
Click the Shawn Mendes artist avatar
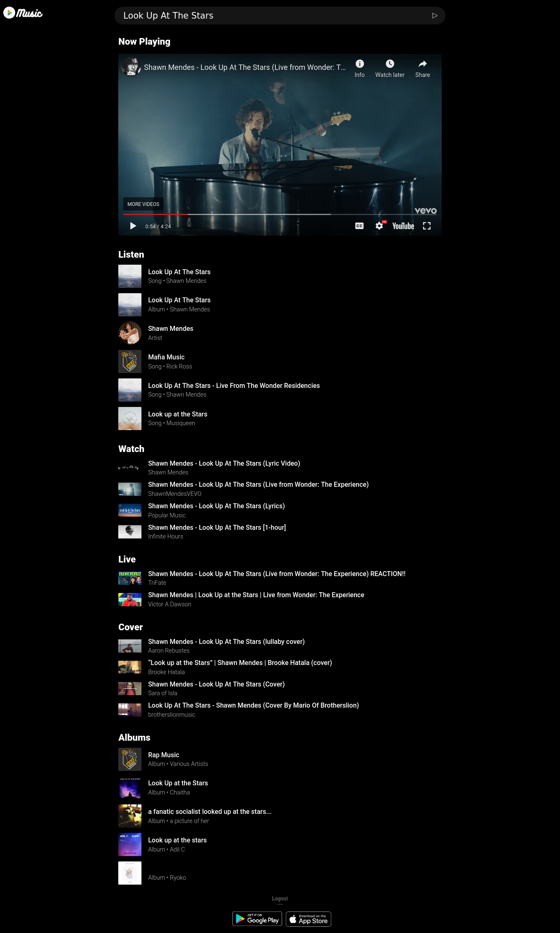click(x=130, y=333)
